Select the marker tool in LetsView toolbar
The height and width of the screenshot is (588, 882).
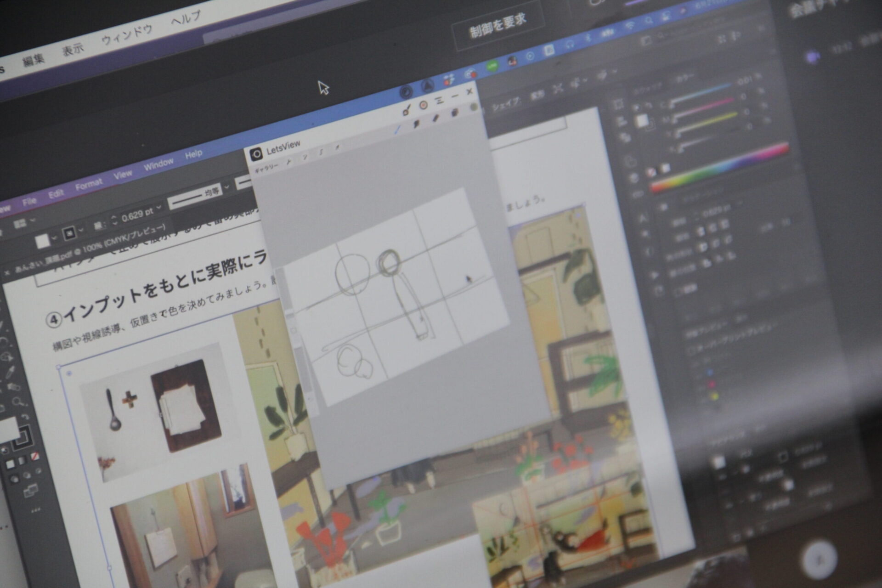click(x=417, y=123)
